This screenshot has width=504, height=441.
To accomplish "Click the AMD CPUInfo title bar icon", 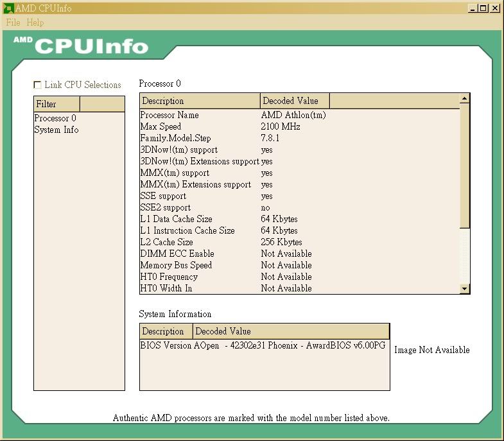I will coord(8,8).
